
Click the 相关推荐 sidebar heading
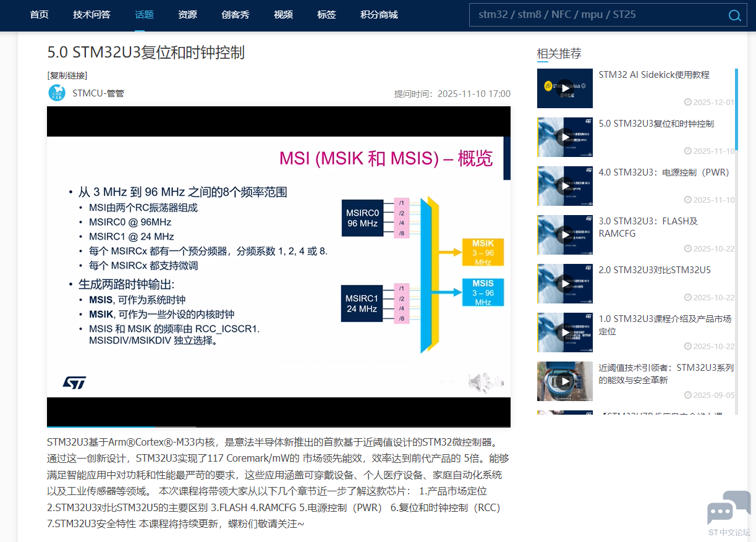pyautogui.click(x=559, y=54)
